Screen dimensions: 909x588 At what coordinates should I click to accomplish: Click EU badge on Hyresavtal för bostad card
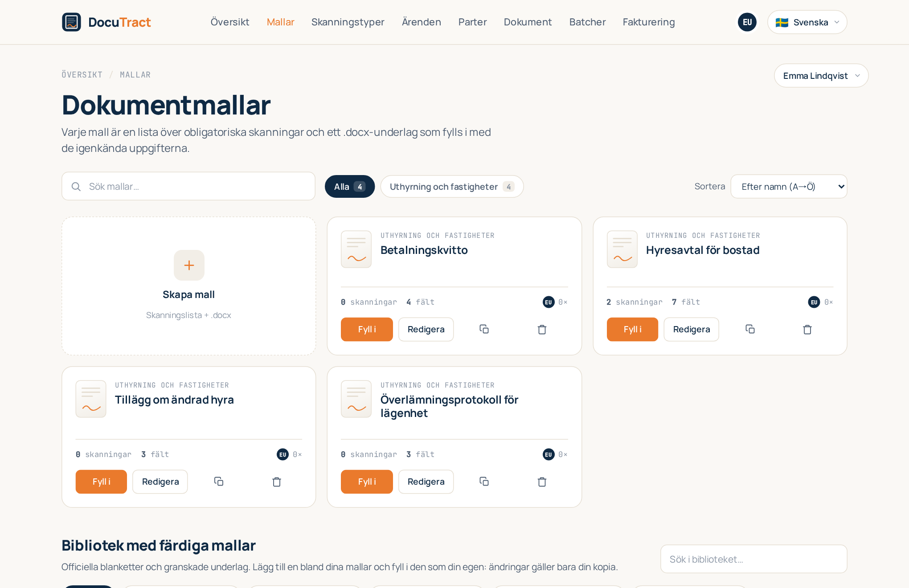tap(814, 302)
